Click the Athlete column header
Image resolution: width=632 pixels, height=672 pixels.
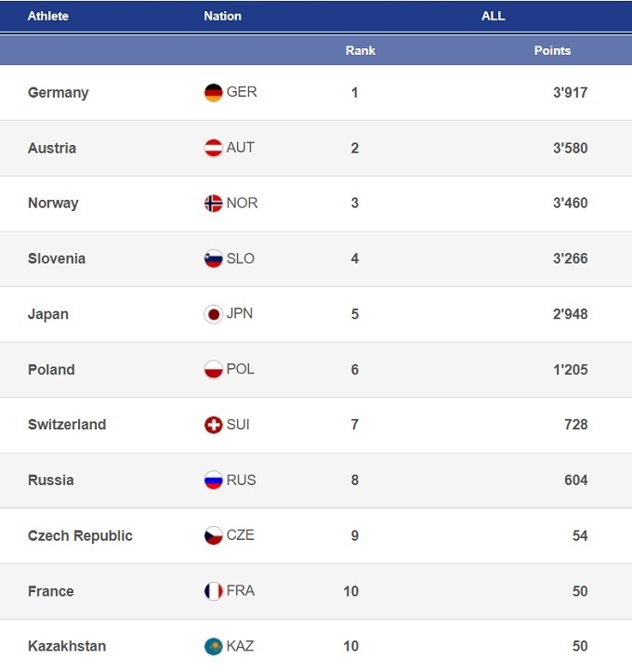(48, 16)
